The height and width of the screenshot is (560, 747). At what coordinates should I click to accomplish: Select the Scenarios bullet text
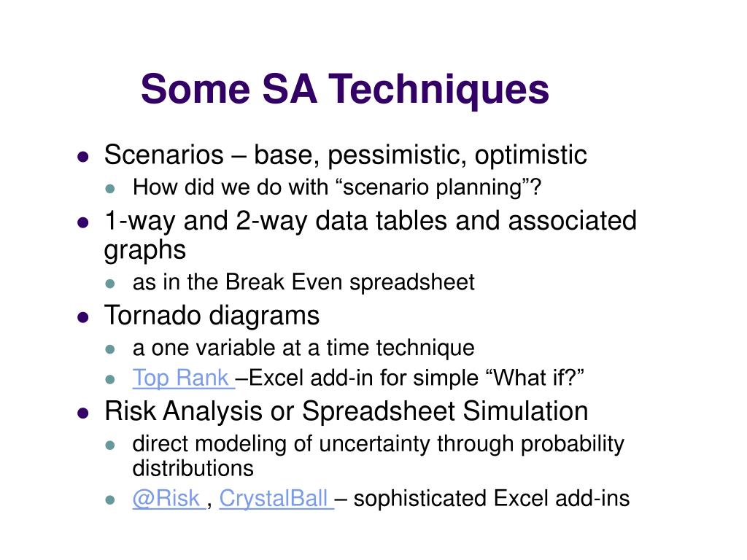pos(345,155)
